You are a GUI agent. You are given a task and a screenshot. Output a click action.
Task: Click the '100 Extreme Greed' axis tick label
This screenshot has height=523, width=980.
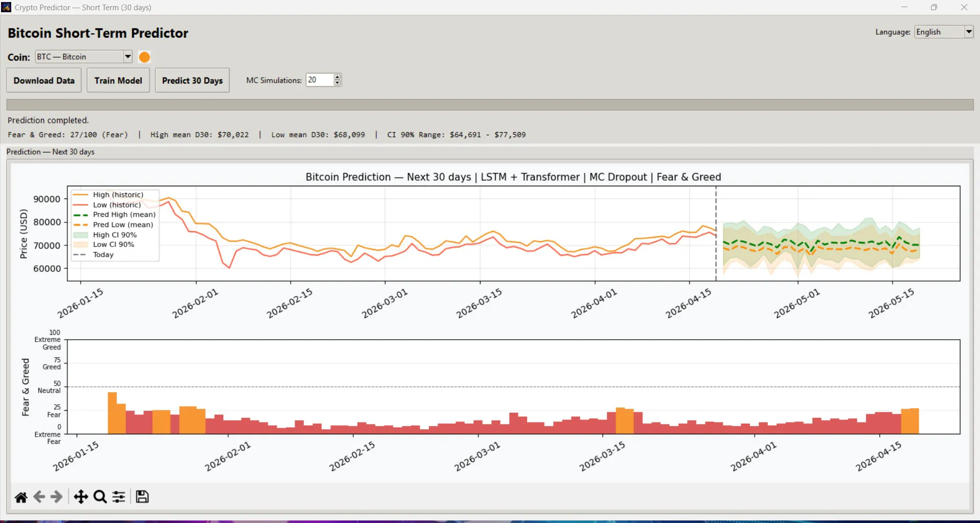[47, 340]
